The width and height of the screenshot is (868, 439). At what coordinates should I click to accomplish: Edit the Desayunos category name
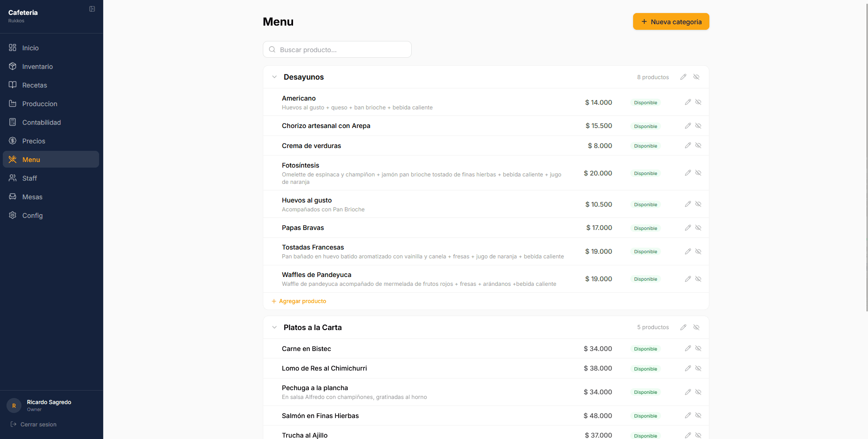tap(683, 77)
